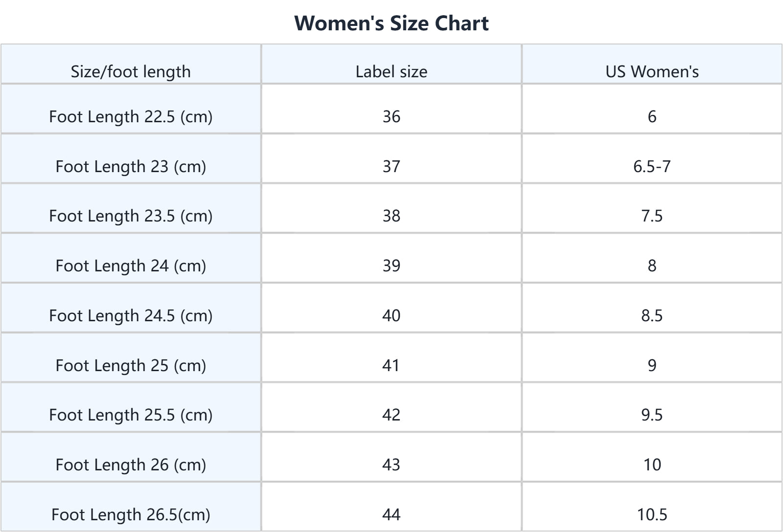
Task: Click the Label size column header
Action: (x=391, y=71)
